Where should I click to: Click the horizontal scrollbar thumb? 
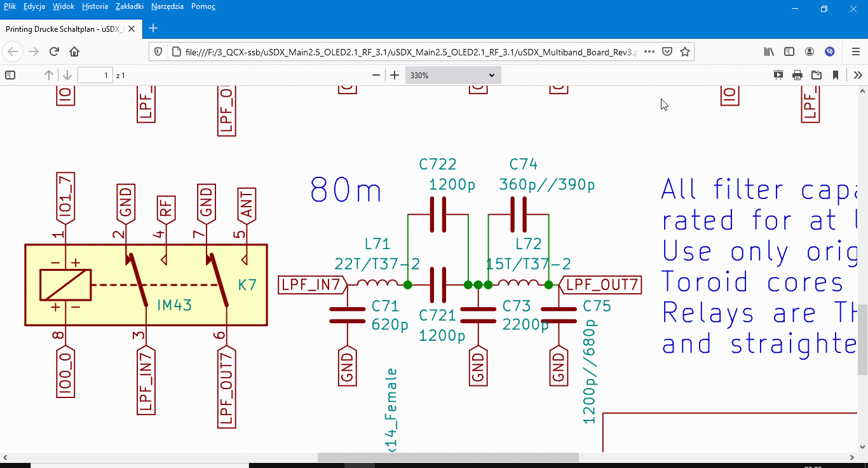point(448,457)
